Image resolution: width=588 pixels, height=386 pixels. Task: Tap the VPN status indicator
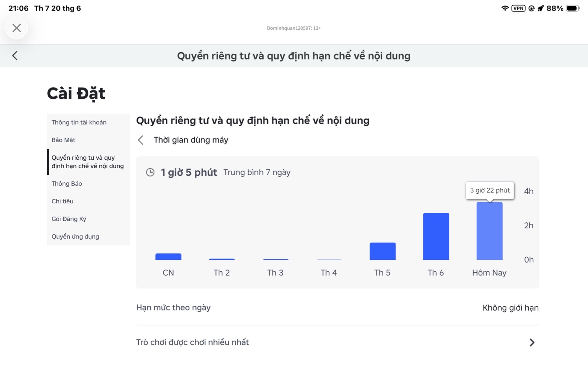click(518, 8)
